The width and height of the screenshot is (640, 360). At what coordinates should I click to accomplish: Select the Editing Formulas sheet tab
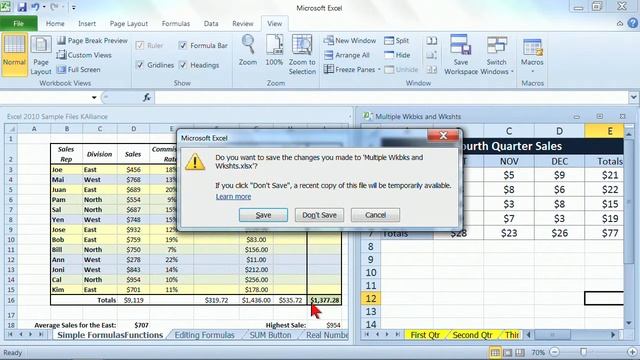[x=204, y=335]
